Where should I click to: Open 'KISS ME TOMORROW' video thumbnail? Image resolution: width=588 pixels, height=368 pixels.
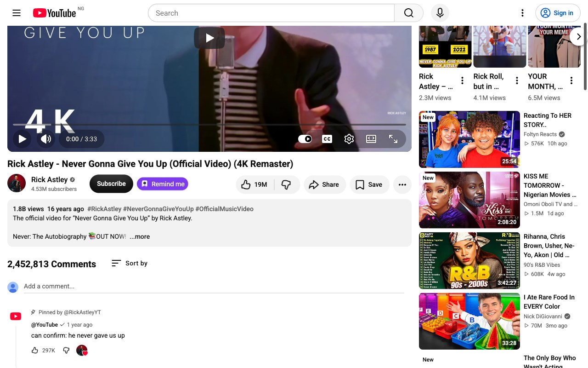coord(469,200)
